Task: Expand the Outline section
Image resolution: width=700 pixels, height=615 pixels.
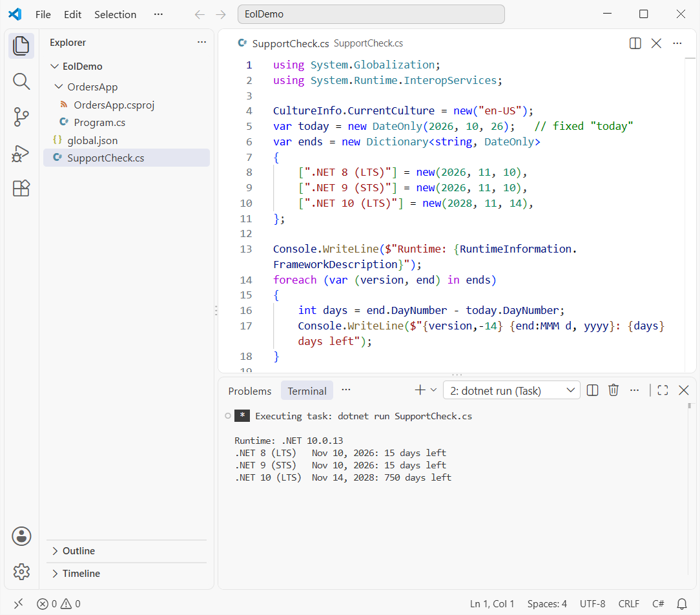Action: point(127,550)
